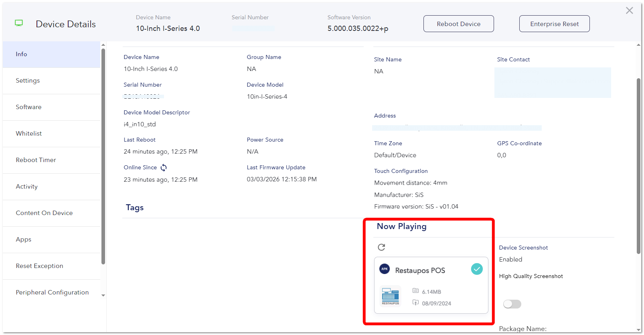Click the 0,0 GPS co-ordinate value
Screen dimensions: 644x335
[502, 155]
